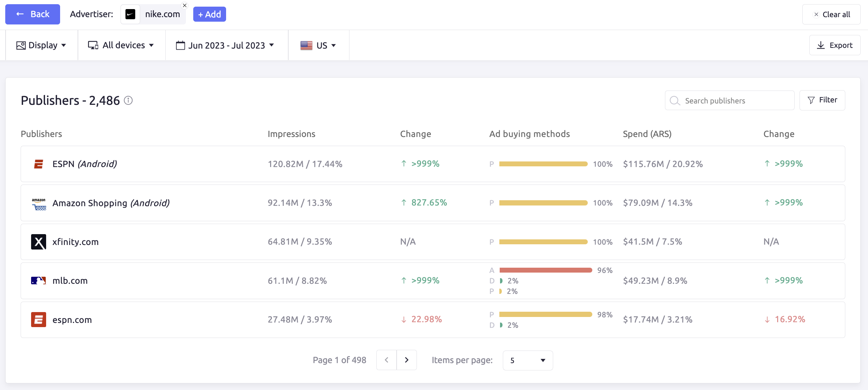Click espn.com yellow 98% programmatic bar
The image size is (868, 390).
point(546,315)
